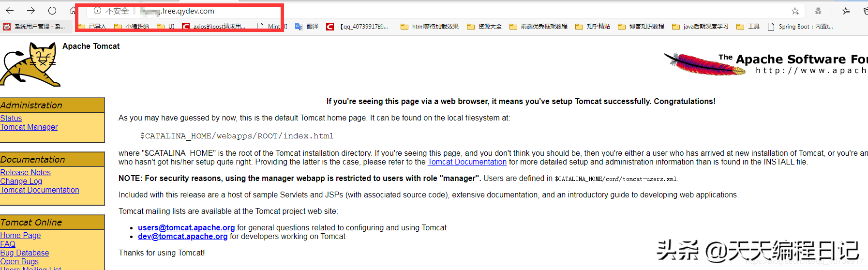Open the 翻译 translate bookmark

[x=307, y=27]
